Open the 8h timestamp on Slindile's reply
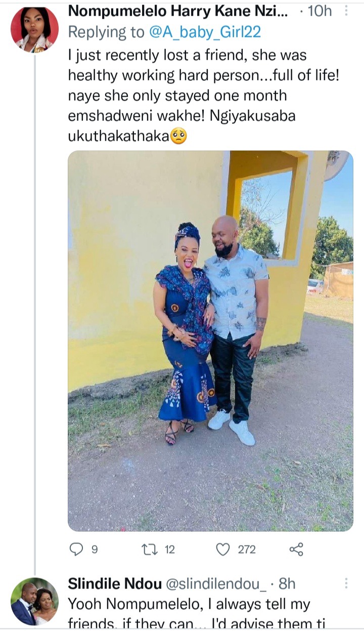364x631 pixels. tap(287, 583)
